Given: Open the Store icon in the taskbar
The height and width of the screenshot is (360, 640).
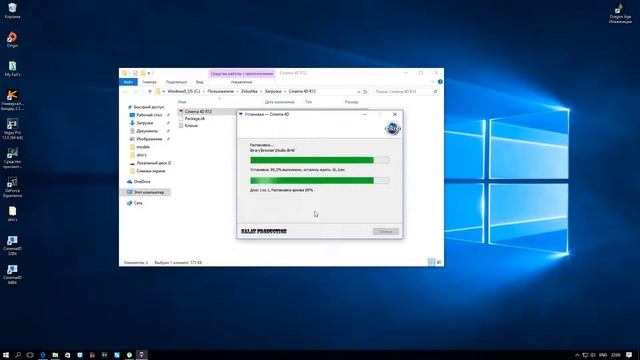Looking at the screenshot, I should [x=68, y=355].
